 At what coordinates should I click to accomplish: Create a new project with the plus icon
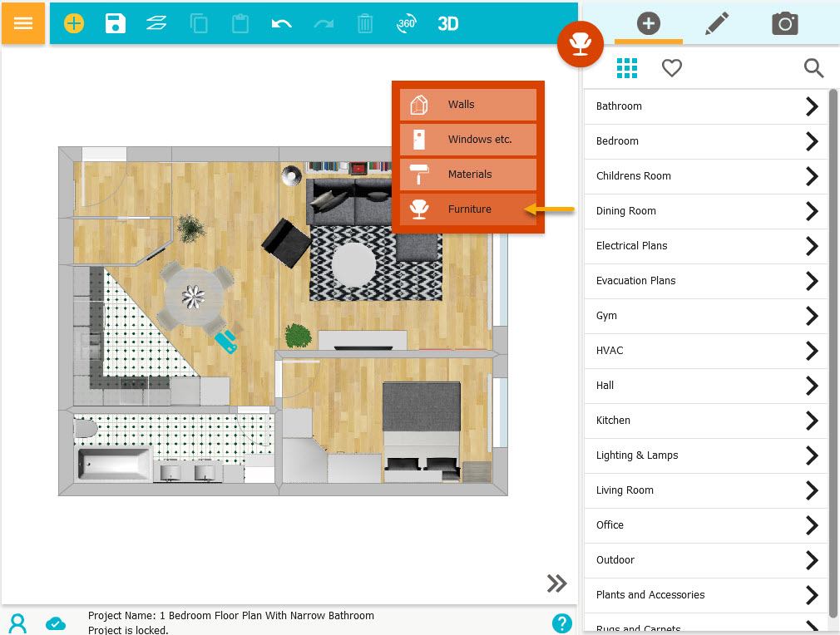point(73,23)
